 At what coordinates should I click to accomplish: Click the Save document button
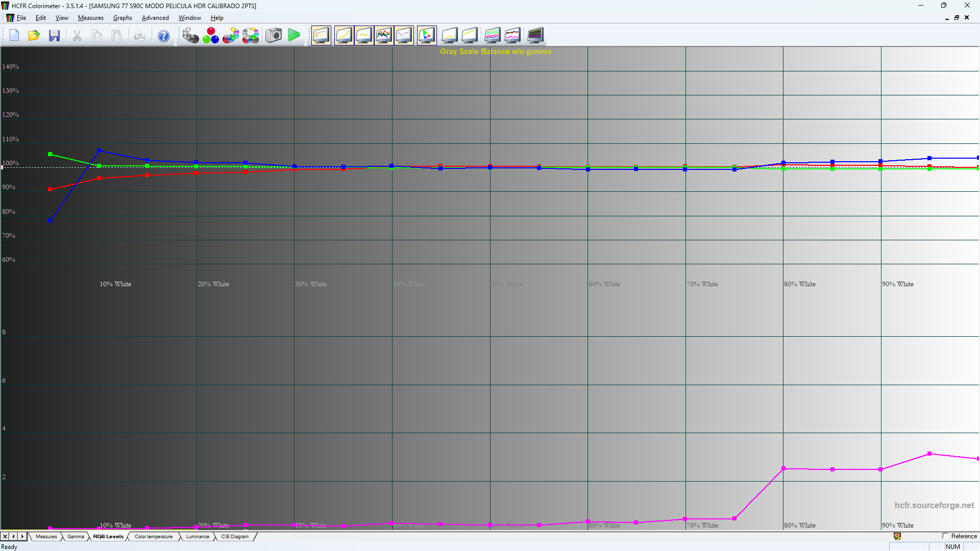[54, 35]
